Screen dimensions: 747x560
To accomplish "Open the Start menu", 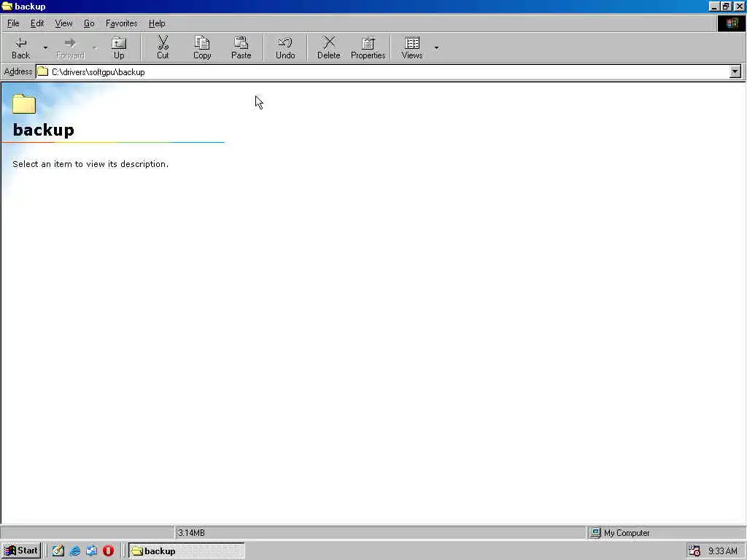I will click(21, 551).
